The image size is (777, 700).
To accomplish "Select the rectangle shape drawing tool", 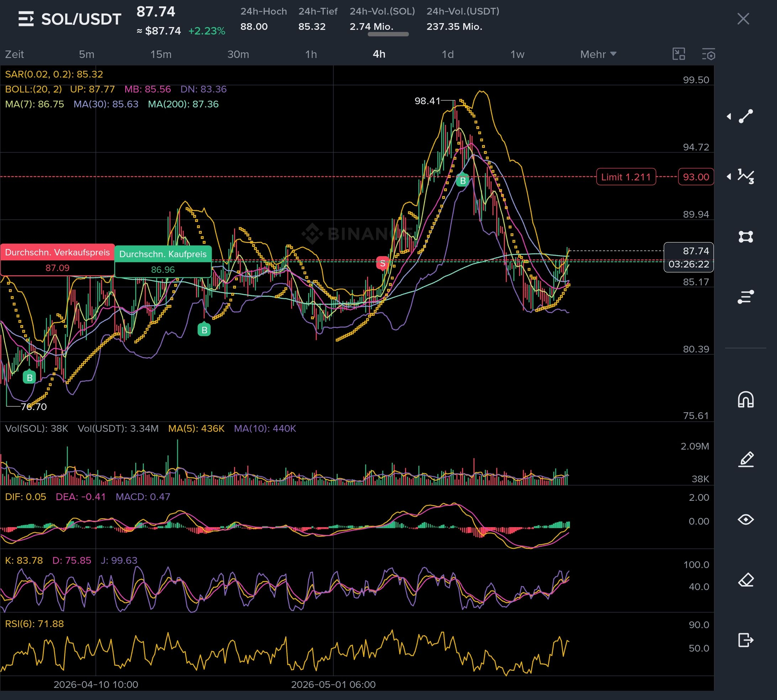I will pyautogui.click(x=746, y=237).
